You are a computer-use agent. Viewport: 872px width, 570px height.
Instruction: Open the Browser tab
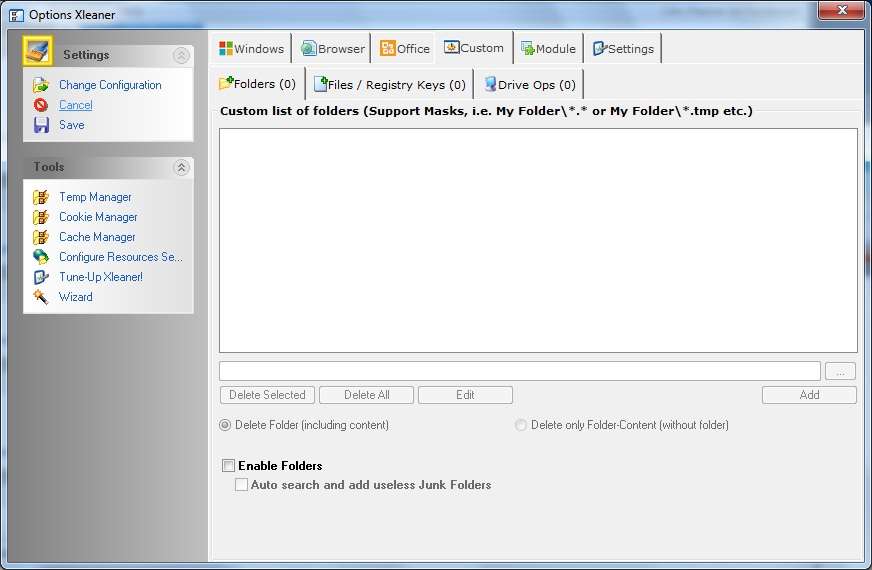(333, 48)
